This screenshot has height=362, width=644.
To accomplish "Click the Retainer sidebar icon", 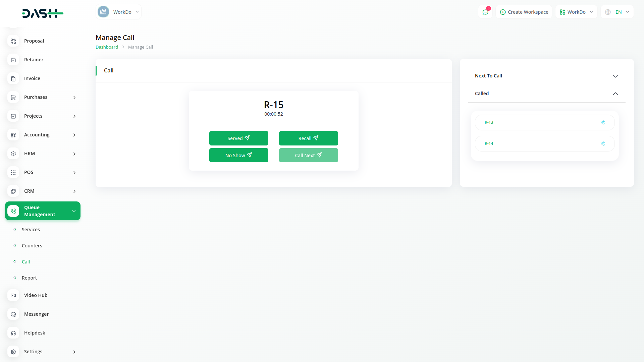I will 13,60.
